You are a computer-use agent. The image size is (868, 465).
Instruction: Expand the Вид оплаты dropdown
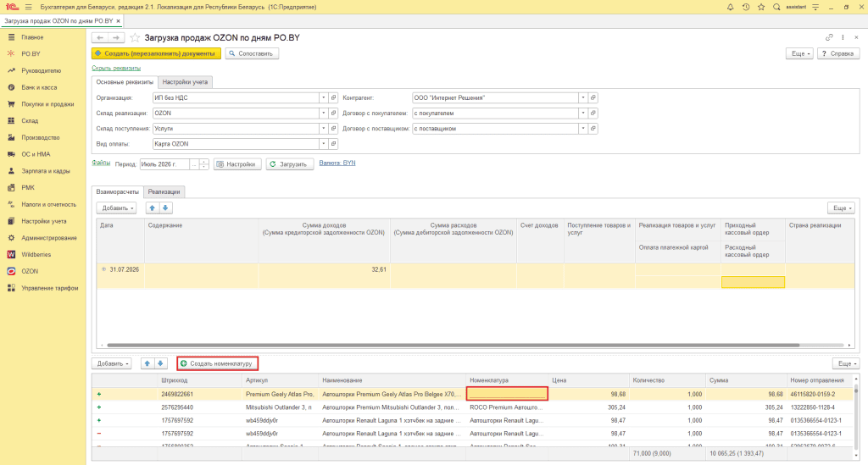pos(323,144)
